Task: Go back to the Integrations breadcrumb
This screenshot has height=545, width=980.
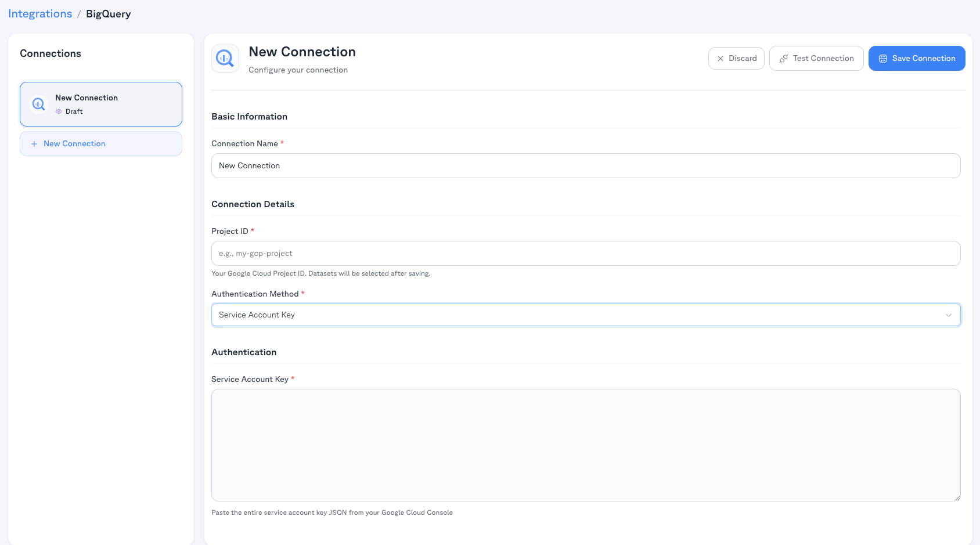Action: coord(40,14)
